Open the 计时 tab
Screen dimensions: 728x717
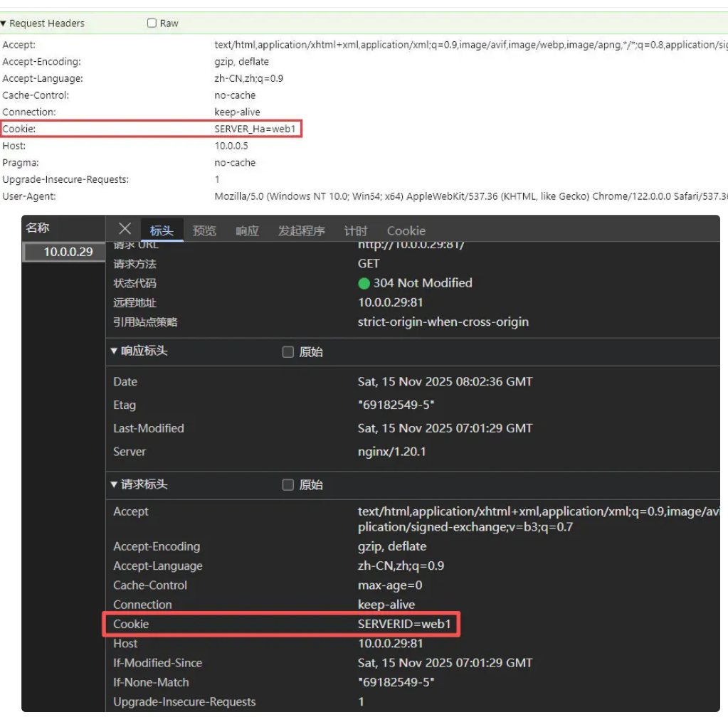(356, 230)
